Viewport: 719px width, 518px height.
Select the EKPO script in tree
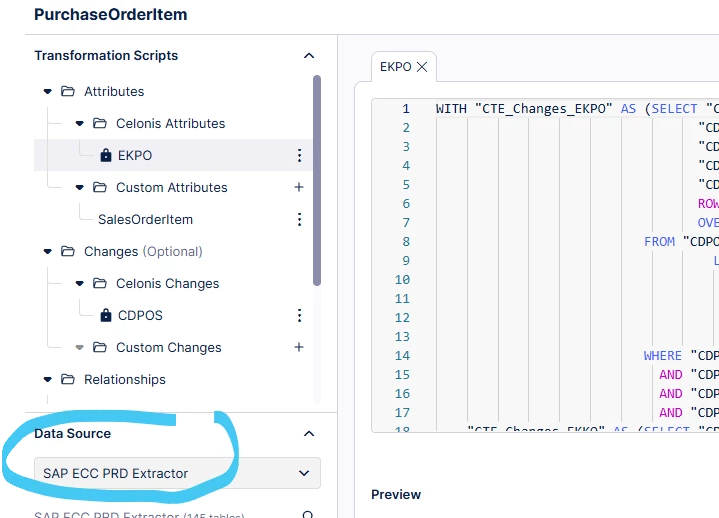click(173, 155)
